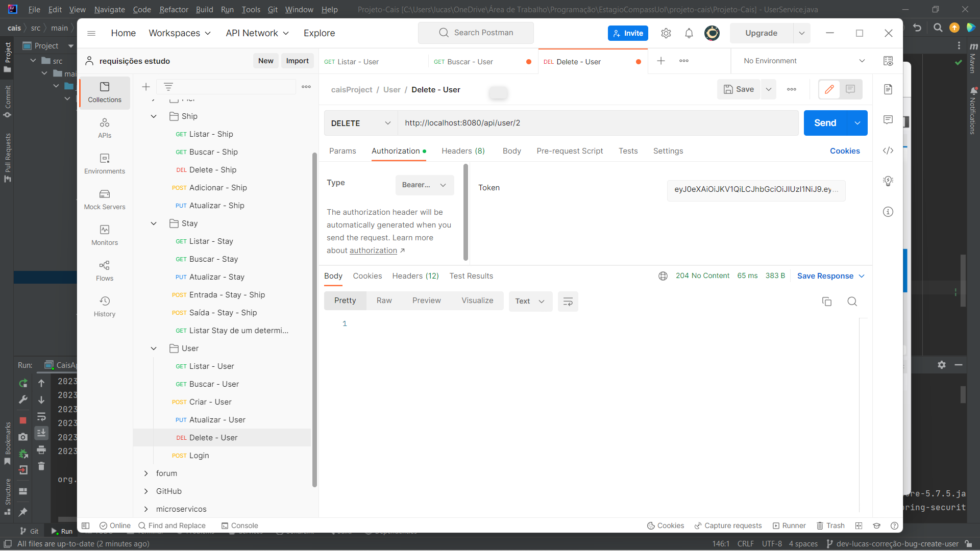The image size is (980, 551).
Task: Open Postman settings gear
Action: [x=666, y=33]
